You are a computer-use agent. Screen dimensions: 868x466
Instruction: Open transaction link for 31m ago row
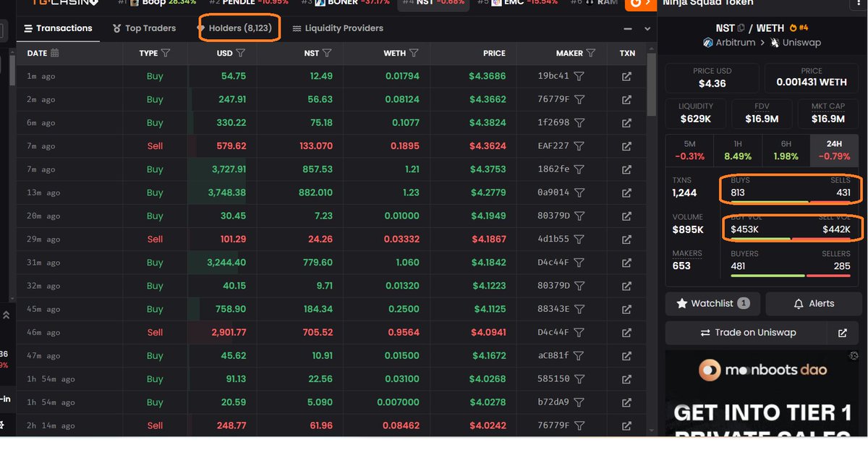pyautogui.click(x=626, y=263)
